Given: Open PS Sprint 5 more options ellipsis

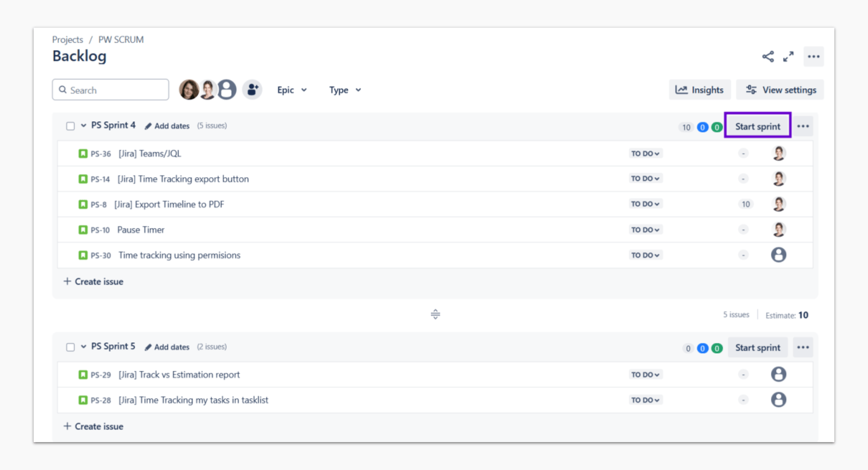Looking at the screenshot, I should 803,347.
